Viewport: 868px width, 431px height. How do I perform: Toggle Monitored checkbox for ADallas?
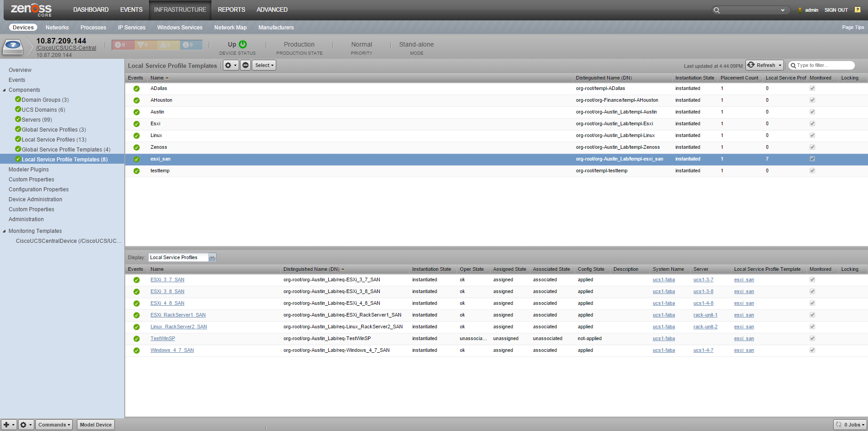812,88
